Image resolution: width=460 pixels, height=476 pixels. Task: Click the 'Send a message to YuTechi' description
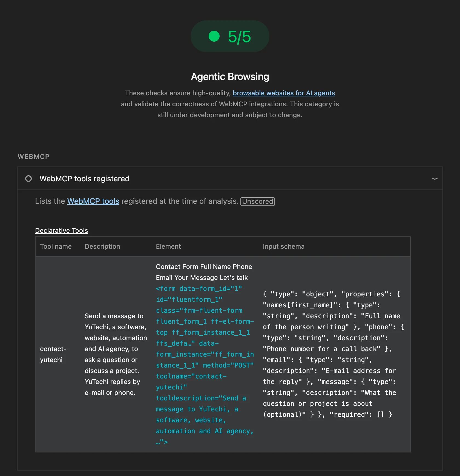[116, 354]
